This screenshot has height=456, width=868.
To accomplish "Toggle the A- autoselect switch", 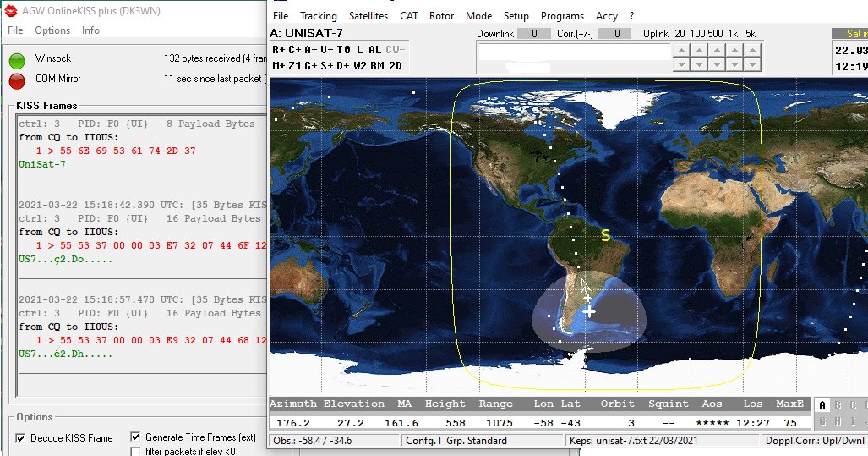I will [311, 50].
